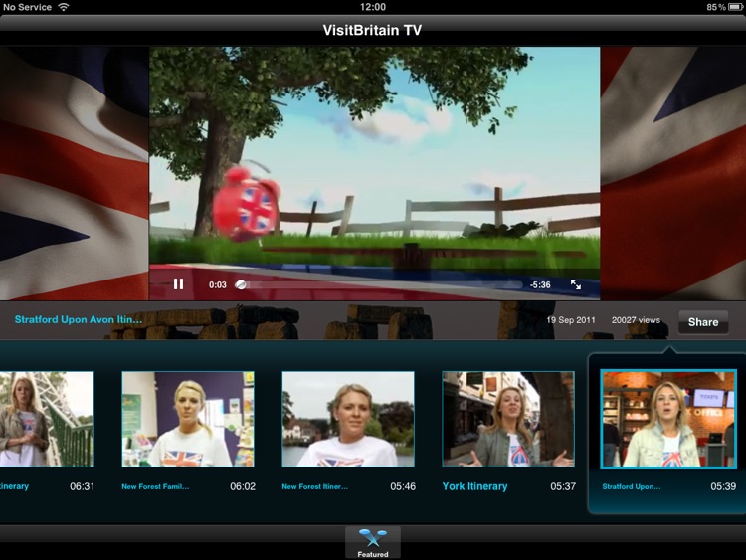Open the 06:31 video thumbnail
This screenshot has height=560, width=746.
point(47,419)
